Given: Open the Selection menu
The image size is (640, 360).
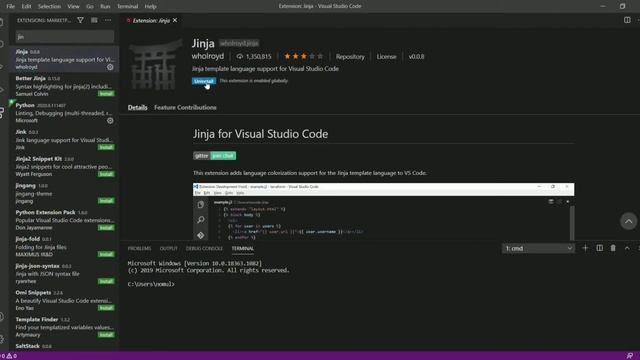Looking at the screenshot, I should (x=49, y=6).
